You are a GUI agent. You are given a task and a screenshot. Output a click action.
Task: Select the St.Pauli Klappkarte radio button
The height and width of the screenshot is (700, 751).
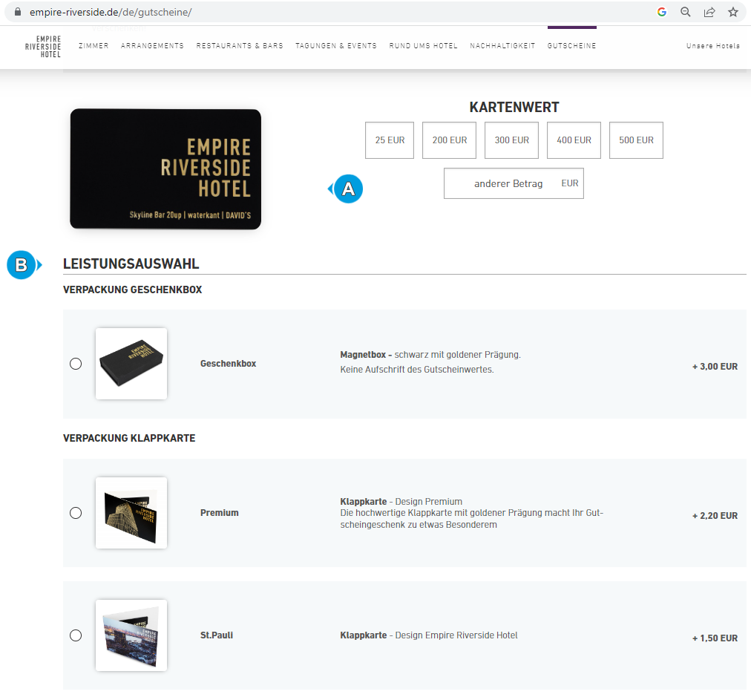76,635
